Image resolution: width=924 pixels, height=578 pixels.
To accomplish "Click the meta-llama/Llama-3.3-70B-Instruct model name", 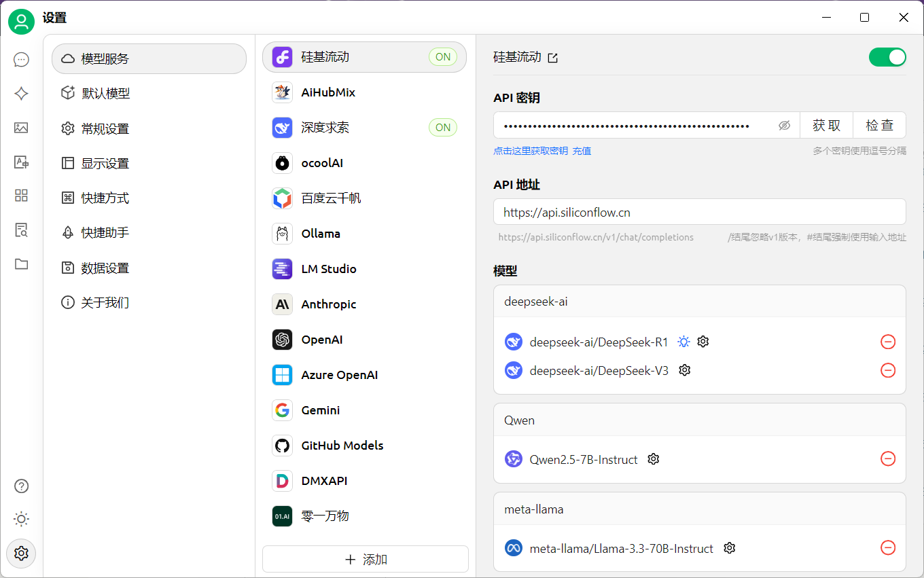I will click(622, 548).
